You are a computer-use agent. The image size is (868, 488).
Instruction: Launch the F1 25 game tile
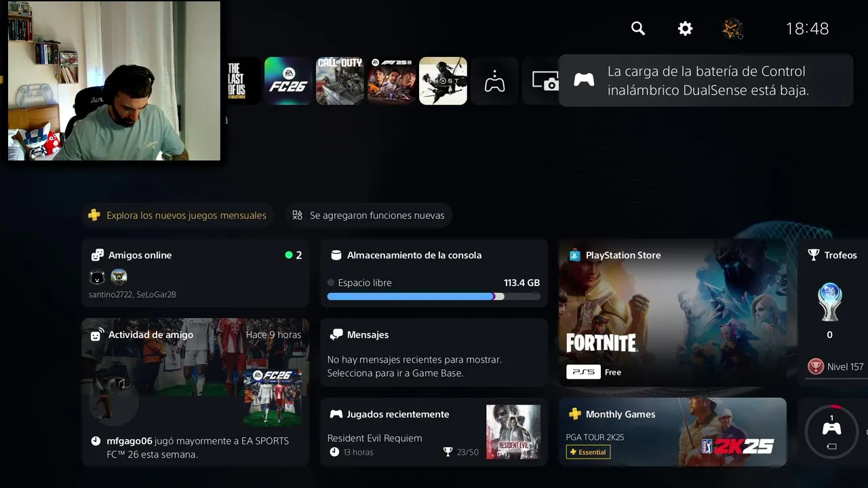tap(391, 81)
